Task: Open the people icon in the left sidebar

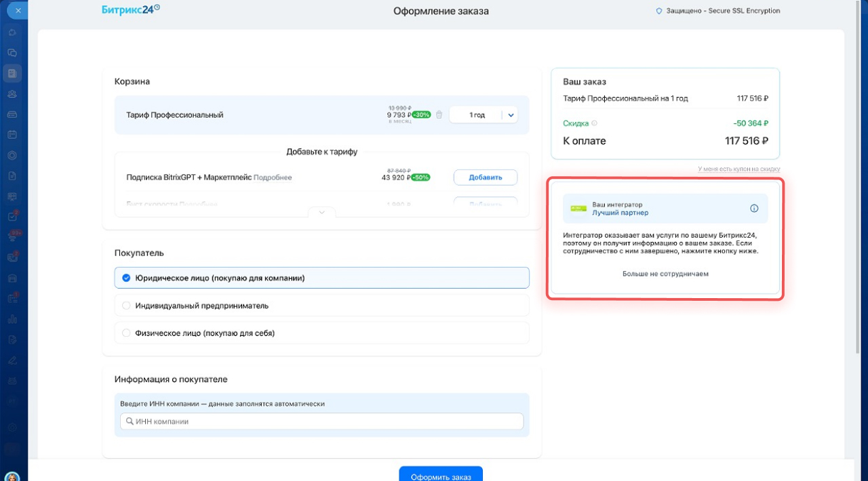Action: pyautogui.click(x=12, y=94)
